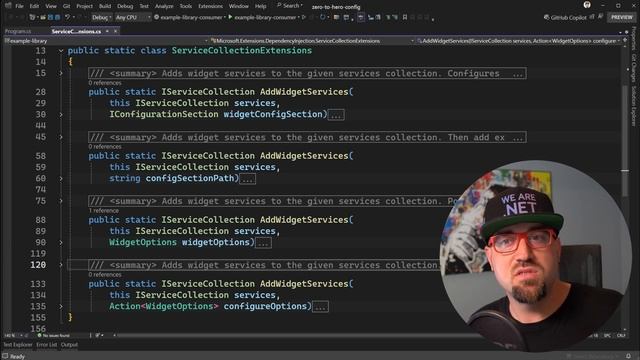Pin the ServiceCollectionExtensions.cs tab
This screenshot has height=360, width=640.
click(107, 31)
